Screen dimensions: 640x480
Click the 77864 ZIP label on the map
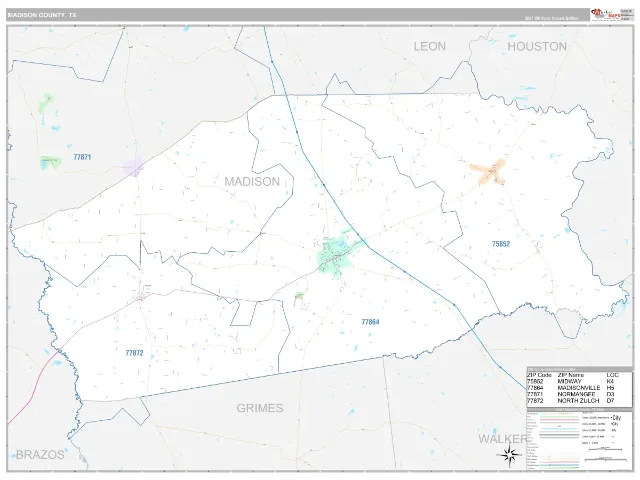coord(370,322)
